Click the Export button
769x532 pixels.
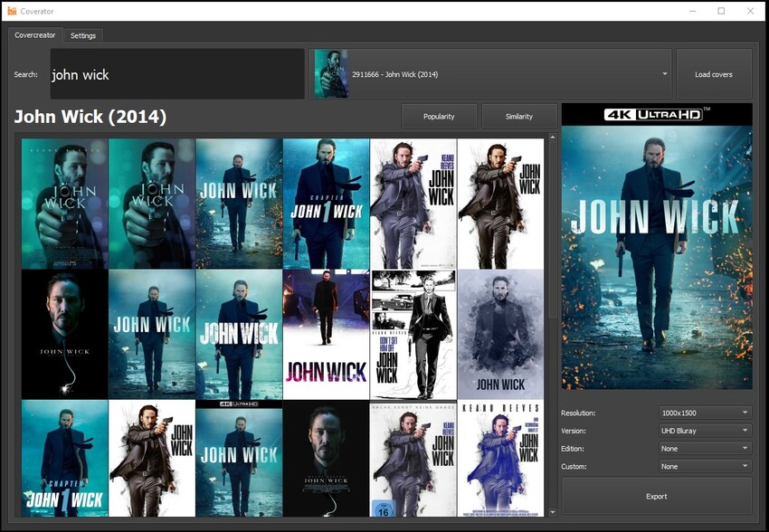657,496
